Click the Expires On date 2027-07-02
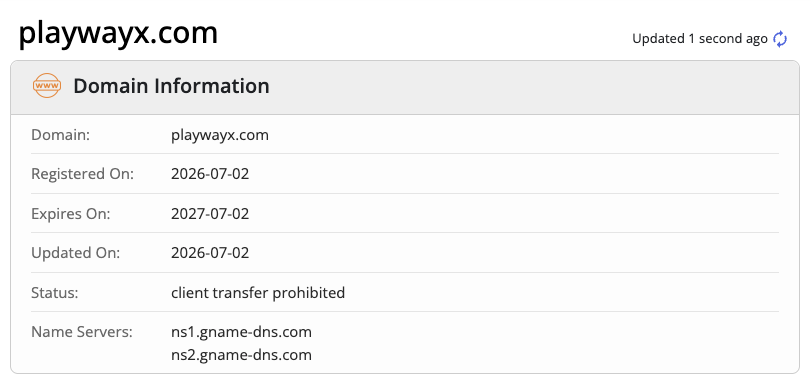This screenshot has width=811, height=386. (x=210, y=213)
